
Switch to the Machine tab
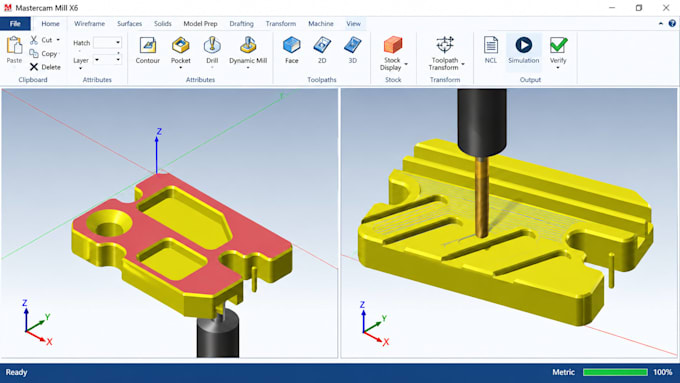pyautogui.click(x=321, y=23)
